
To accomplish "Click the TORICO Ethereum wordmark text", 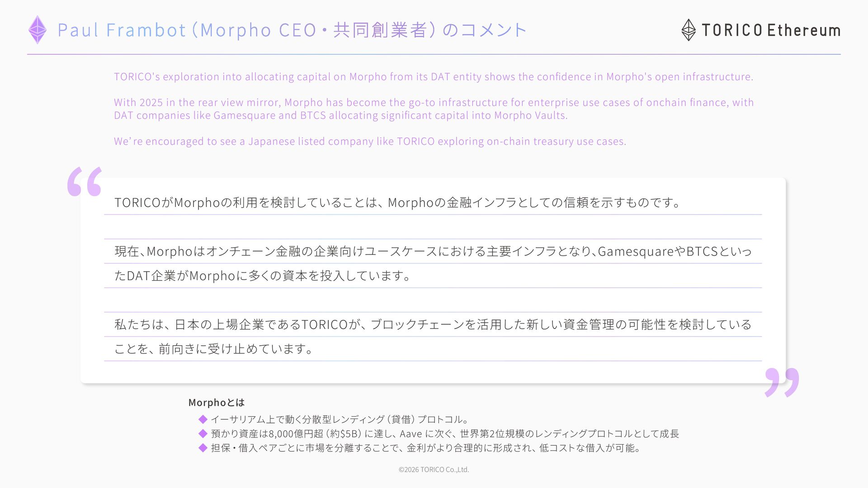I will click(771, 30).
